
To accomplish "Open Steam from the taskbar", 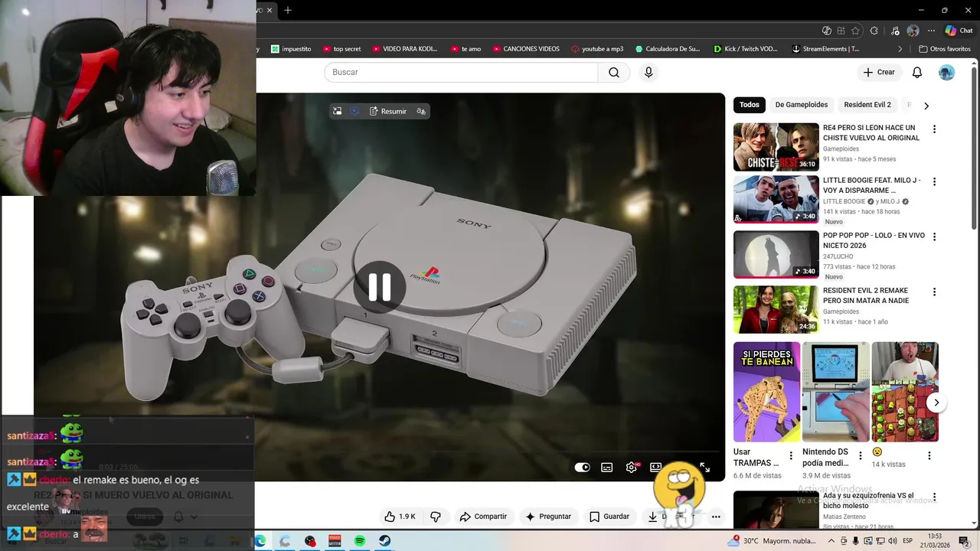I will [x=385, y=541].
